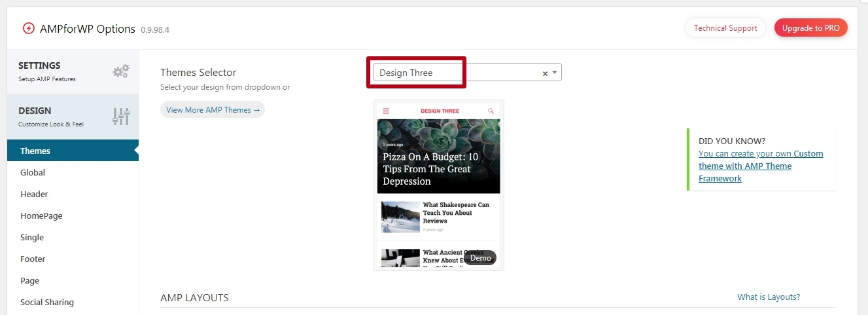Open the Custom theme with AMP Theme Framework link
The height and width of the screenshot is (315, 868).
point(761,166)
